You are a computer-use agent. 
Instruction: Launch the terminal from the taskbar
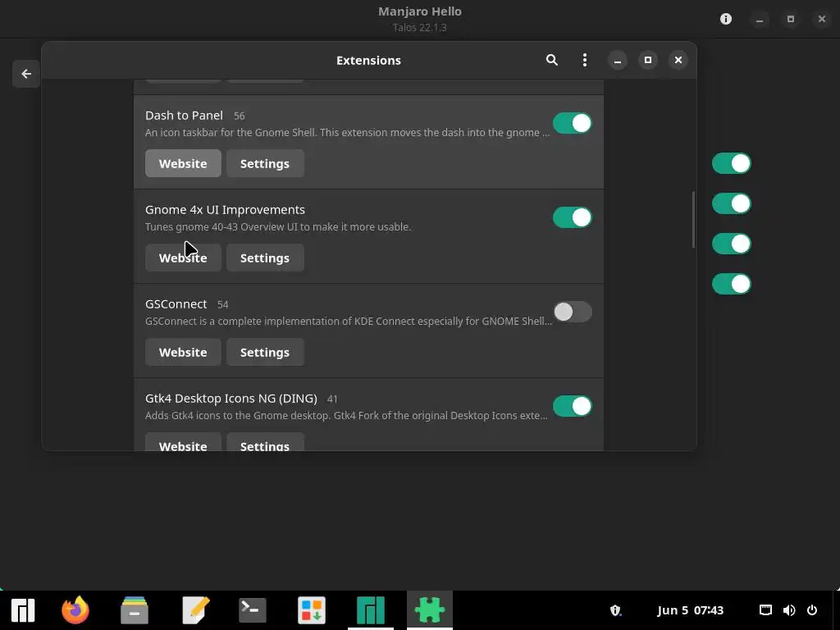coord(253,610)
